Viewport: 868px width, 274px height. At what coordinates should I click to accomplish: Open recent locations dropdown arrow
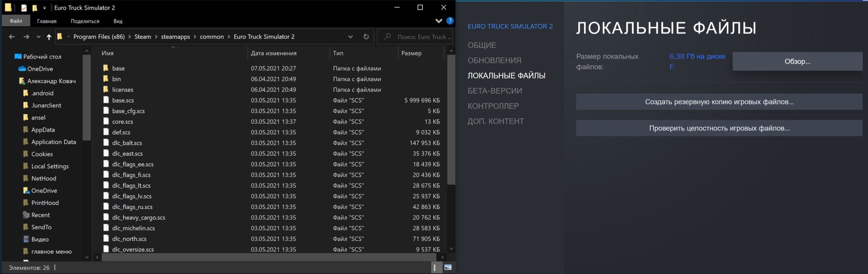(x=38, y=37)
